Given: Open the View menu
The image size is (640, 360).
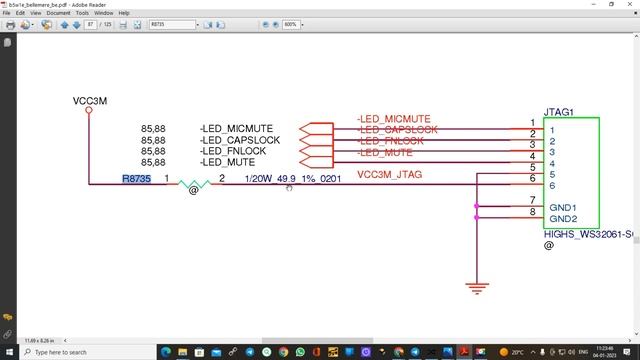Looking at the screenshot, I should click(x=36, y=13).
